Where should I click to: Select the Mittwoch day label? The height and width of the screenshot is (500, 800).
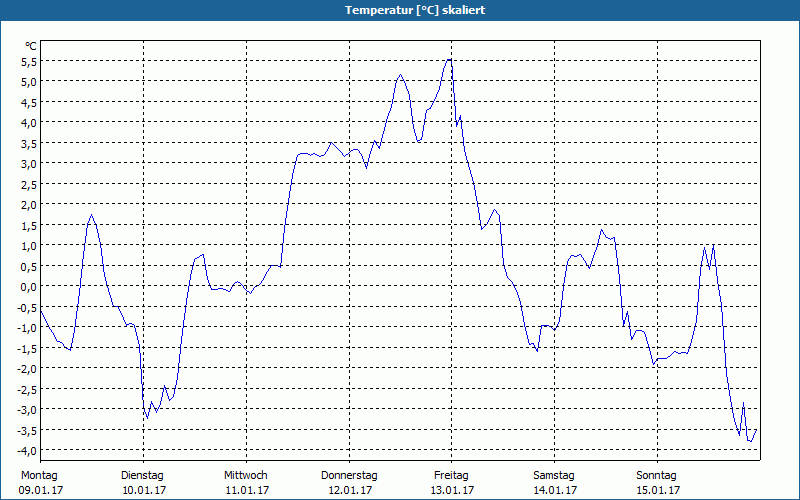(246, 476)
